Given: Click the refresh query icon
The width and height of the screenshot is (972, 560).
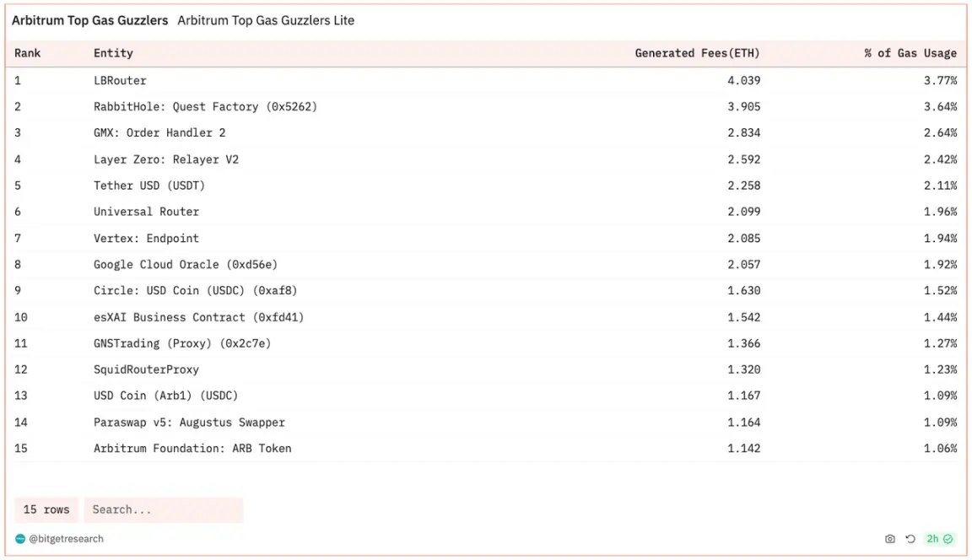Looking at the screenshot, I should pos(910,539).
